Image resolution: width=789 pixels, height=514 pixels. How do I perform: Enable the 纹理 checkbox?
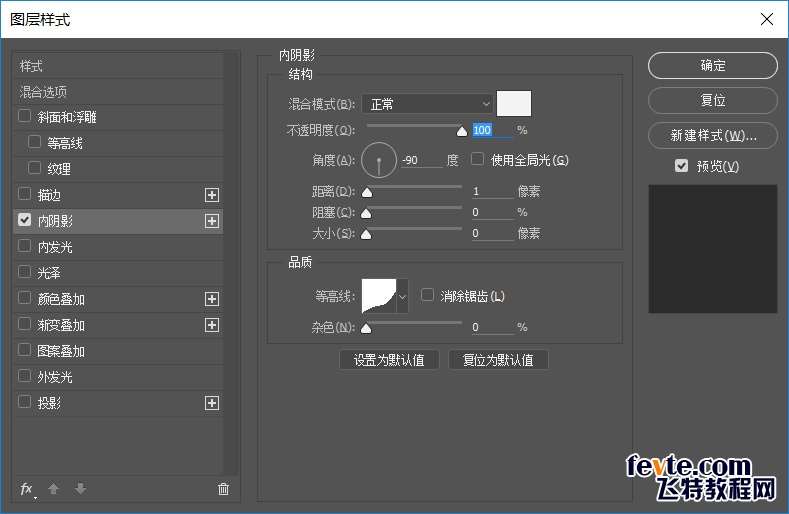pos(34,168)
